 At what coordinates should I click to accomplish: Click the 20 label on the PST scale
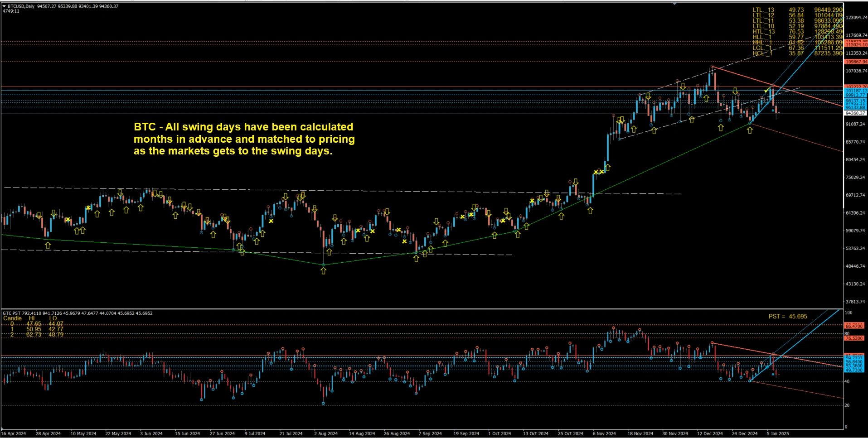pos(848,405)
